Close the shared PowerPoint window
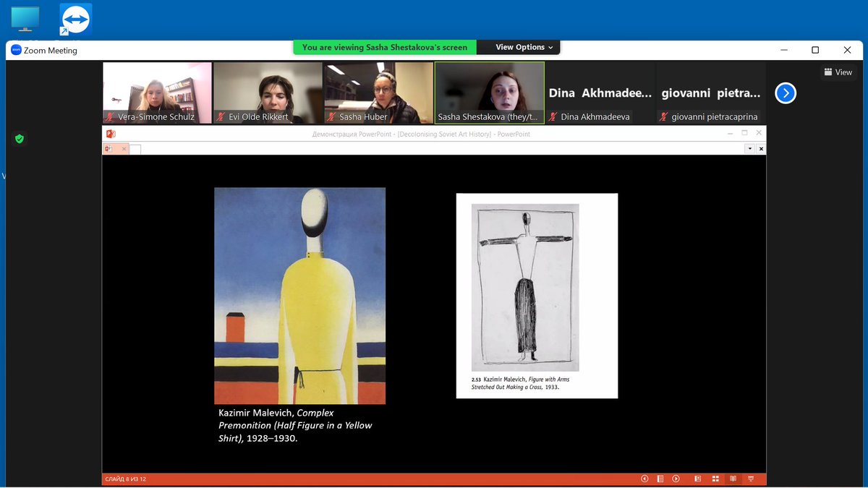 pyautogui.click(x=759, y=133)
